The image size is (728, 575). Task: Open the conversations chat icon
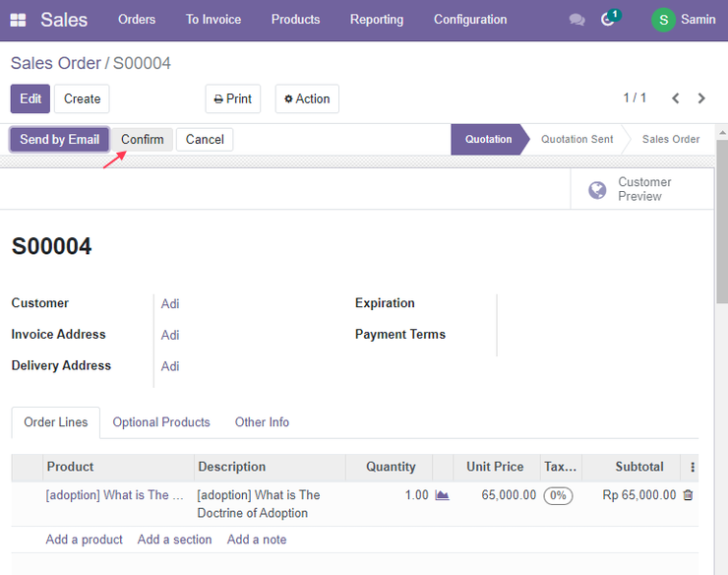point(576,20)
